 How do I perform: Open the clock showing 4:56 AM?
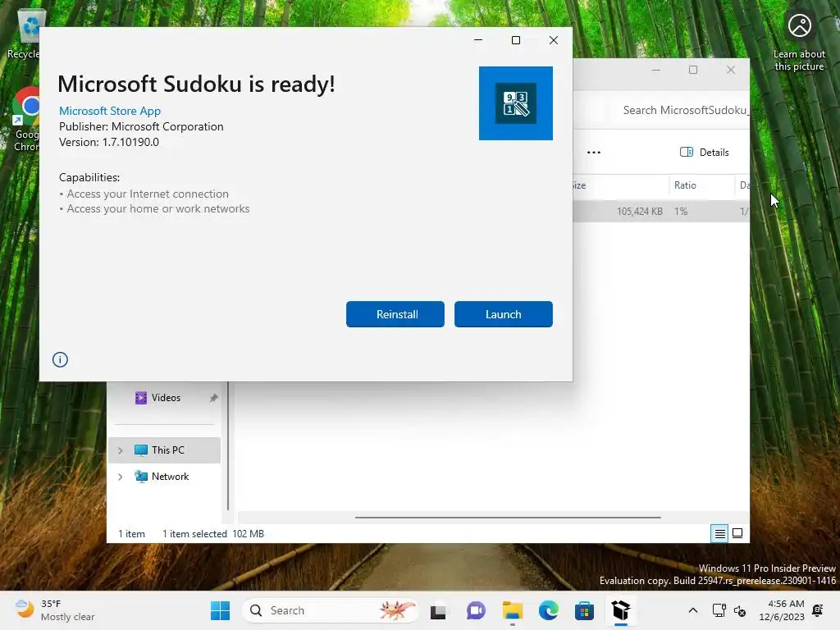click(782, 610)
